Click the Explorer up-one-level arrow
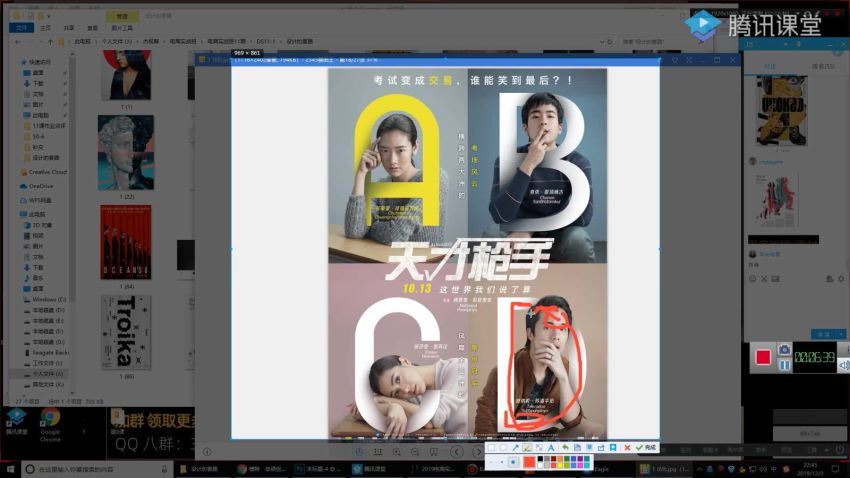 click(50, 42)
